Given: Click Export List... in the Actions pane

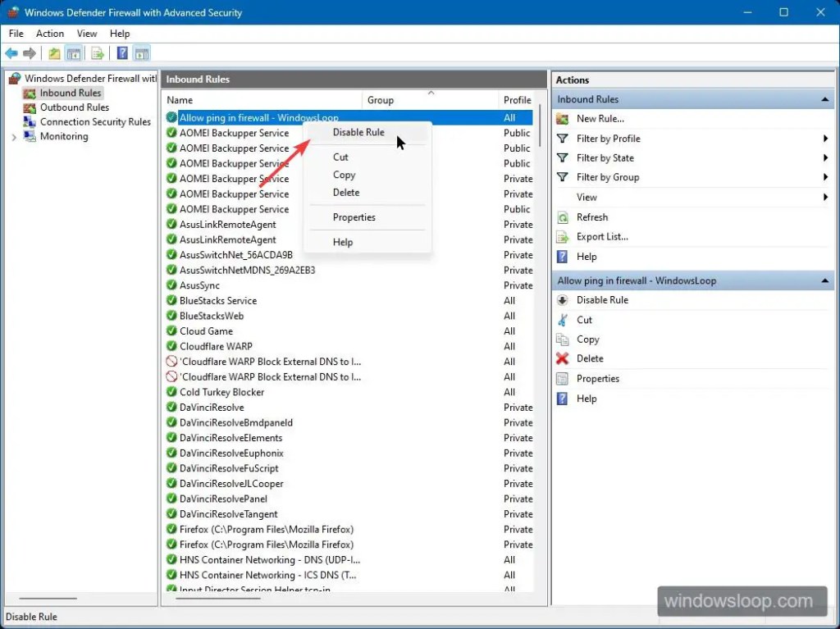Looking at the screenshot, I should point(602,237).
